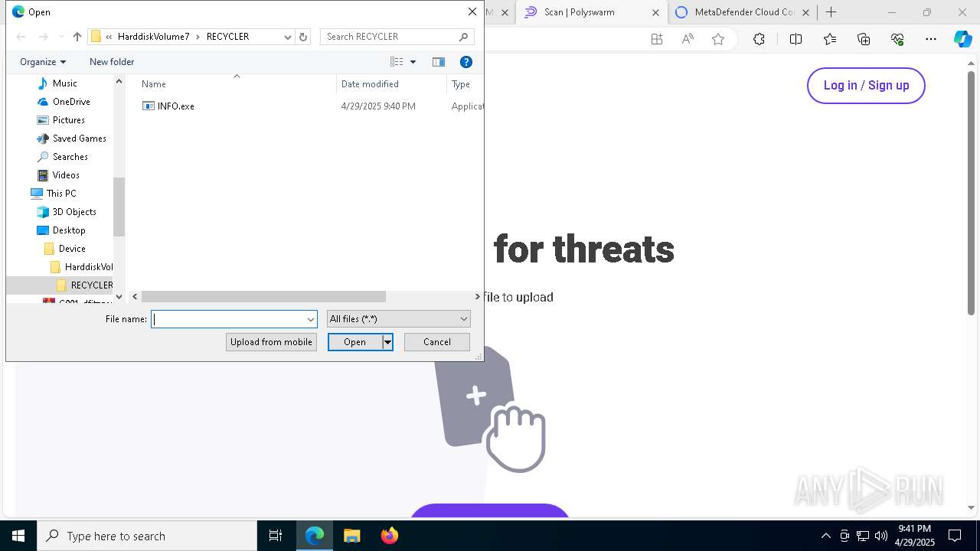
Task: Add page to favorites star
Action: click(x=718, y=39)
